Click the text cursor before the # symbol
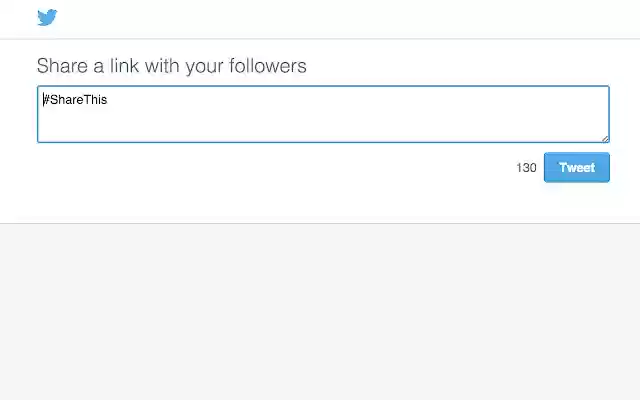The image size is (640, 400). click(x=42, y=100)
